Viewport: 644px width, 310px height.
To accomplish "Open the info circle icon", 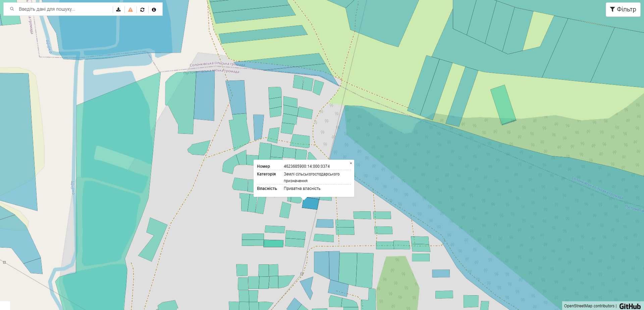I will point(154,9).
